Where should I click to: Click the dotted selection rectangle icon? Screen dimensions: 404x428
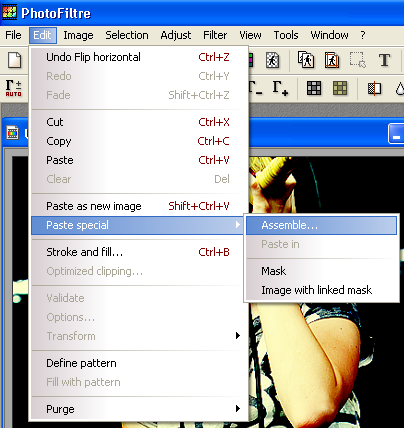(358, 60)
